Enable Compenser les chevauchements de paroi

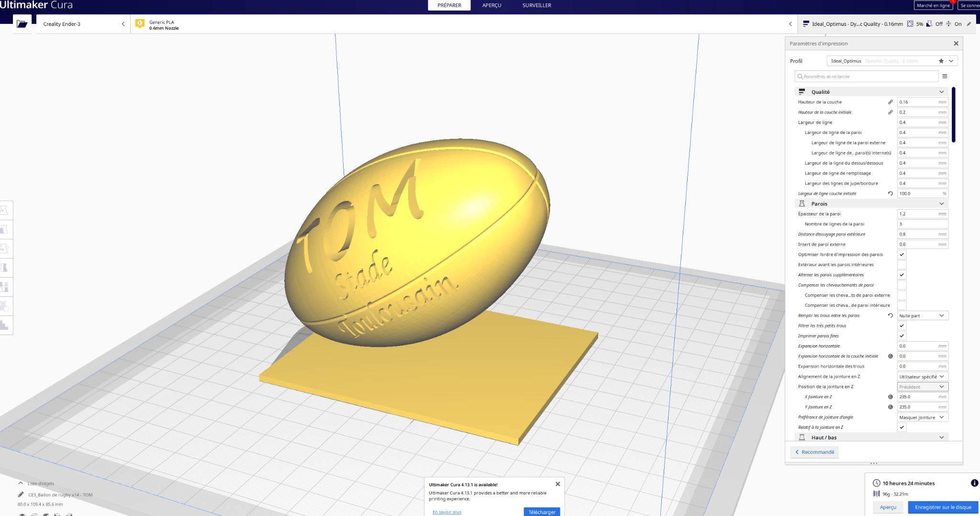point(902,285)
